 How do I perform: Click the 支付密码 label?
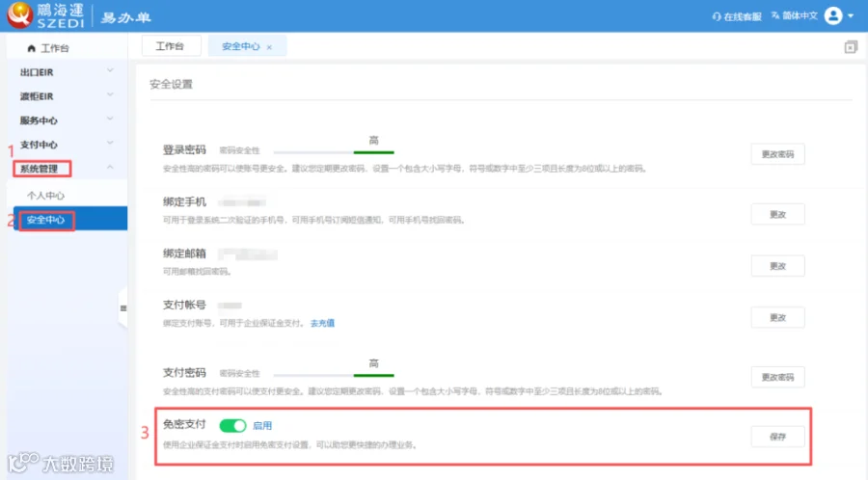click(184, 372)
